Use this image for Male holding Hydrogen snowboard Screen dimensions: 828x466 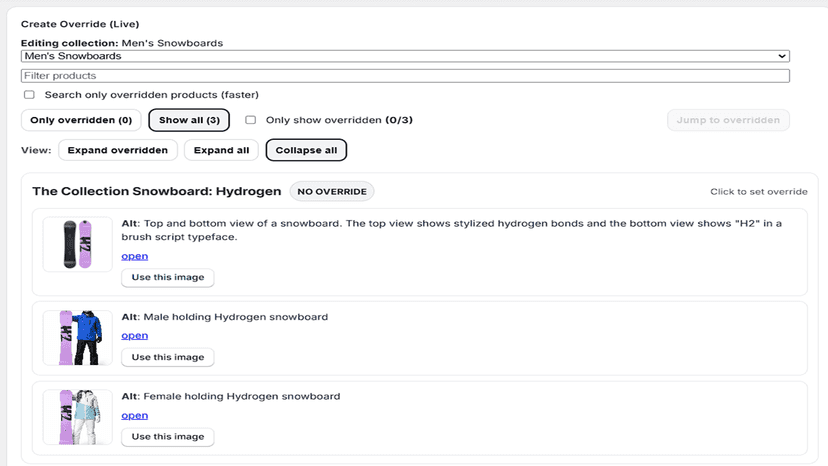[x=167, y=357]
